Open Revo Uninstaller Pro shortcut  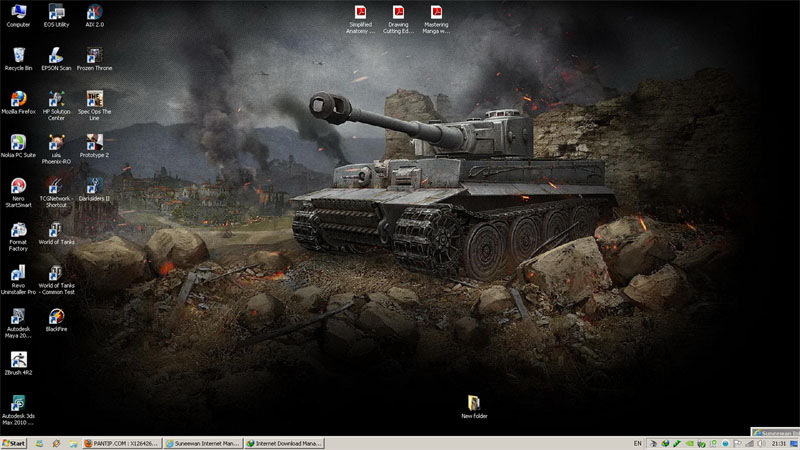[18, 280]
